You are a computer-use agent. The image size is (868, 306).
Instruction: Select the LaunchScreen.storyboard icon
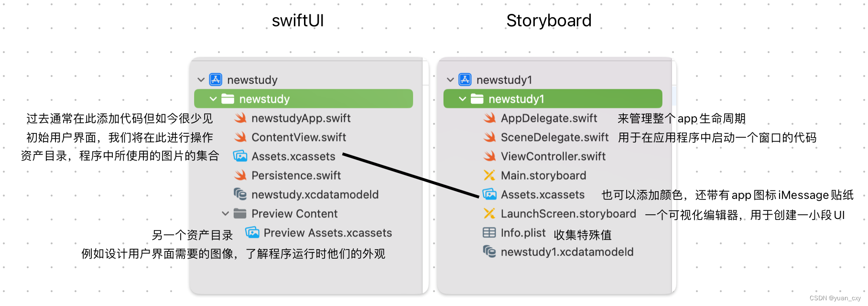(490, 214)
